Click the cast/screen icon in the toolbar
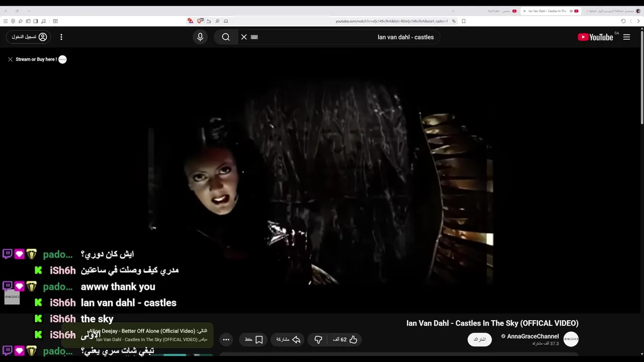 point(226,21)
